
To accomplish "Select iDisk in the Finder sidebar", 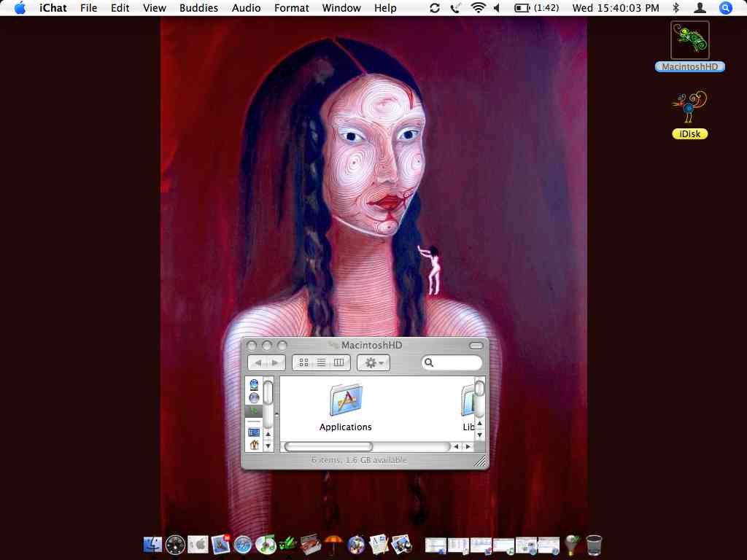I will click(254, 384).
